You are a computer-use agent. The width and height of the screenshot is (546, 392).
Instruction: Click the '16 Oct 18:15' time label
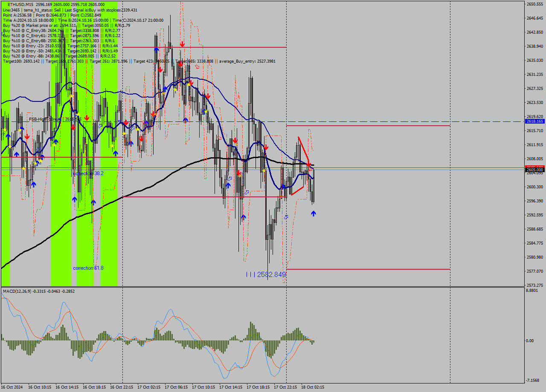coord(94,387)
